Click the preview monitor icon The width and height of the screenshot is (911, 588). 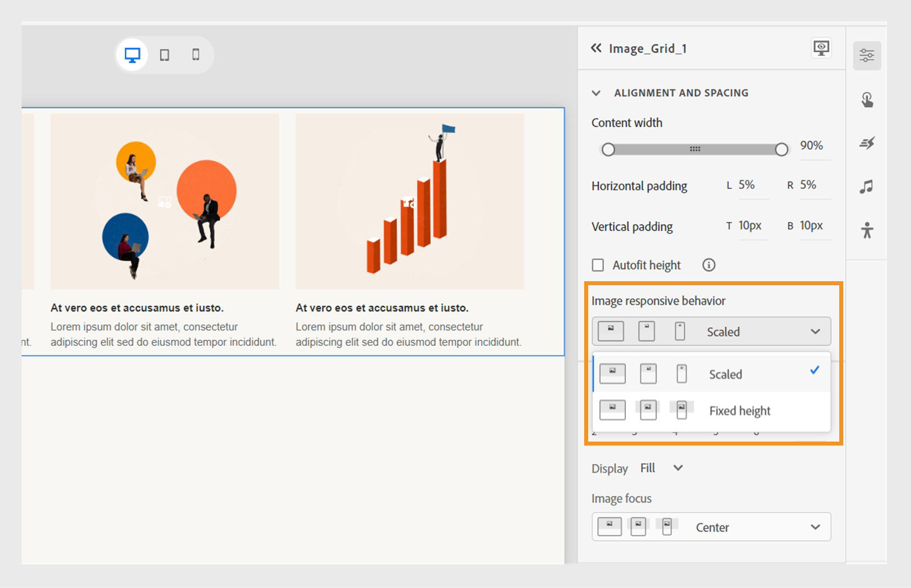[820, 48]
